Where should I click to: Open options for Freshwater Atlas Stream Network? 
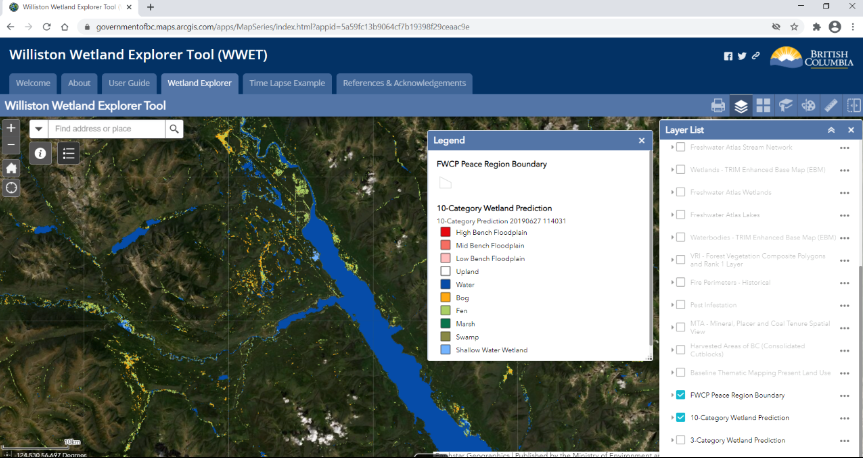(x=844, y=148)
